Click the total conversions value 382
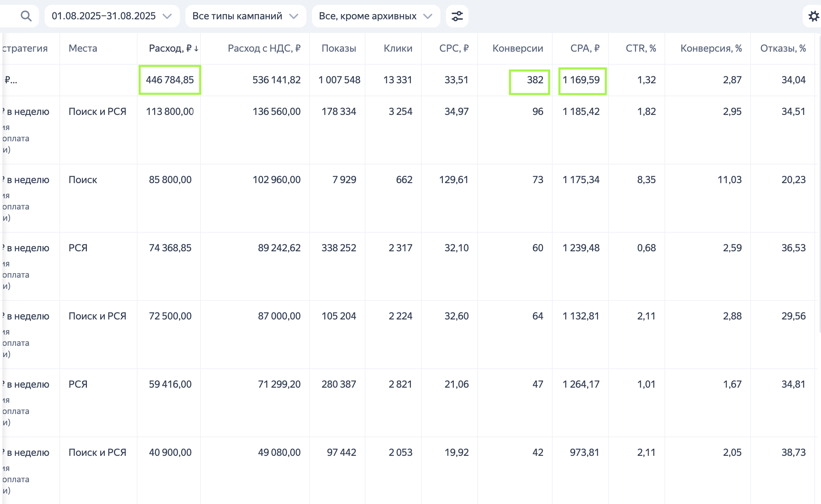821x504 pixels. (x=535, y=80)
